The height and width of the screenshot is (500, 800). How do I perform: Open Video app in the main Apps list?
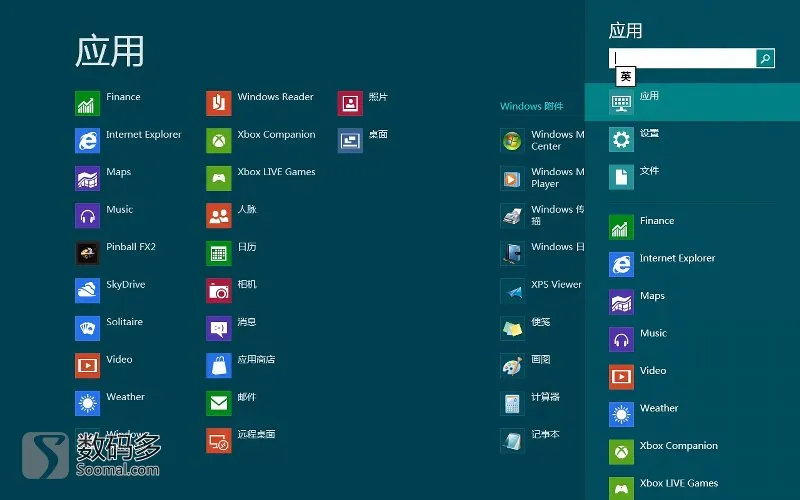pos(104,365)
